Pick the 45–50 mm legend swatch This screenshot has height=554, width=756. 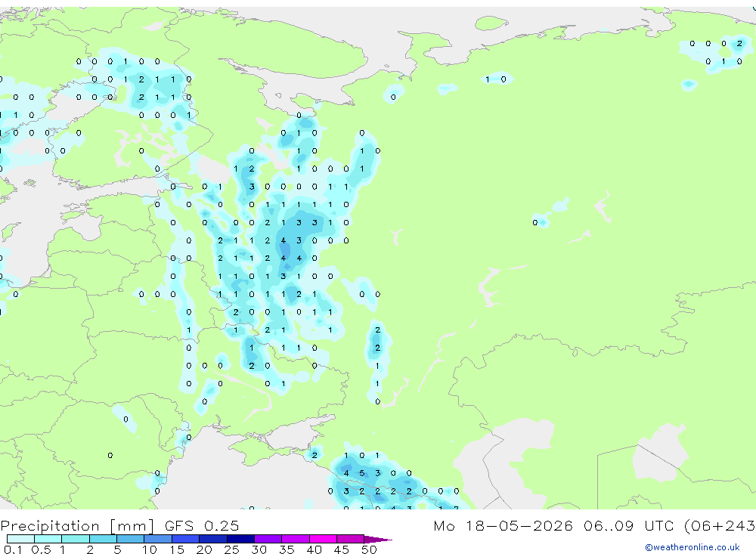[350, 539]
